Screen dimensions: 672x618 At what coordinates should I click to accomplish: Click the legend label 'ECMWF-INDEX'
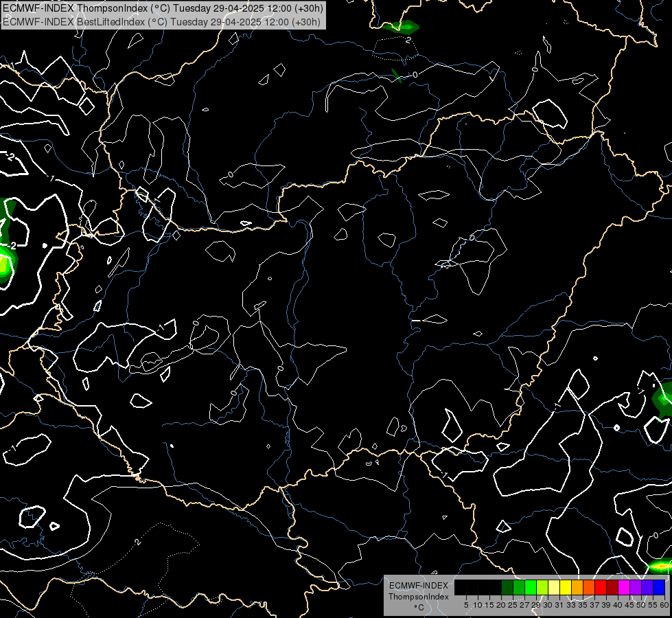[419, 586]
